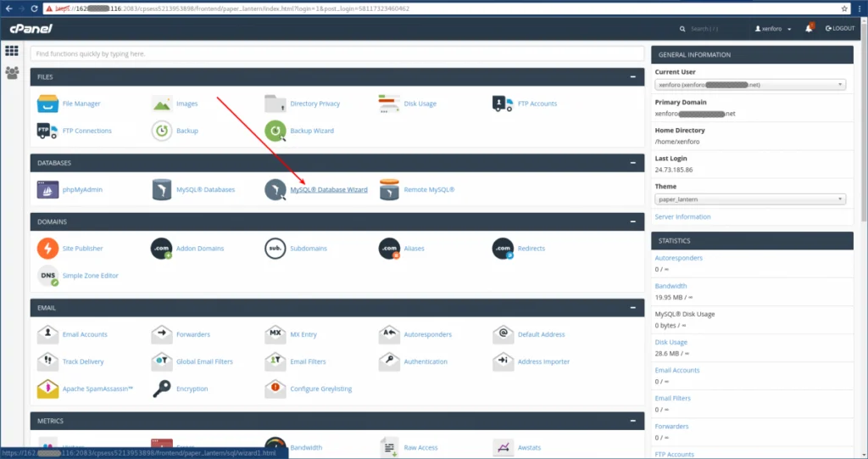The height and width of the screenshot is (459, 868).
Task: Open phpMyAdmin sailboat icon
Action: [47, 189]
